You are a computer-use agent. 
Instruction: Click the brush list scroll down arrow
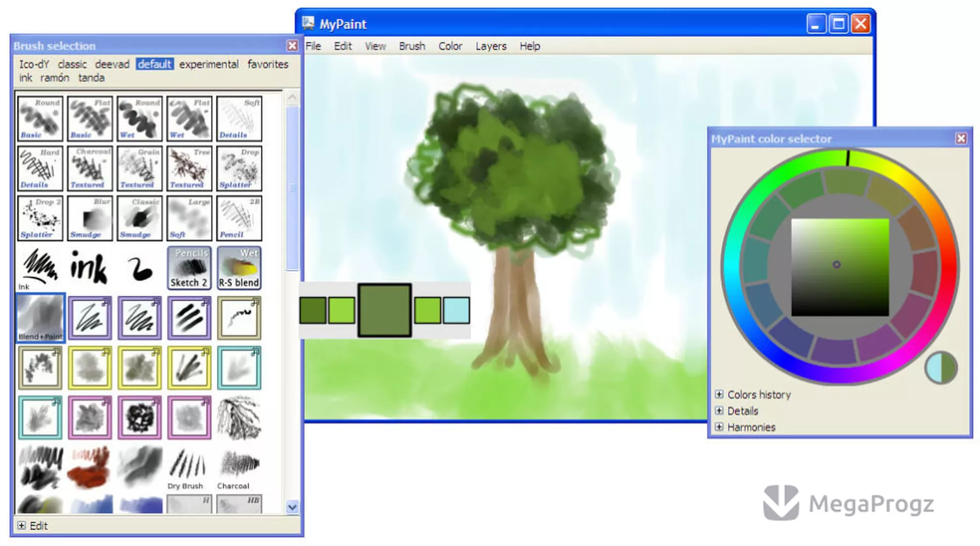(x=292, y=507)
